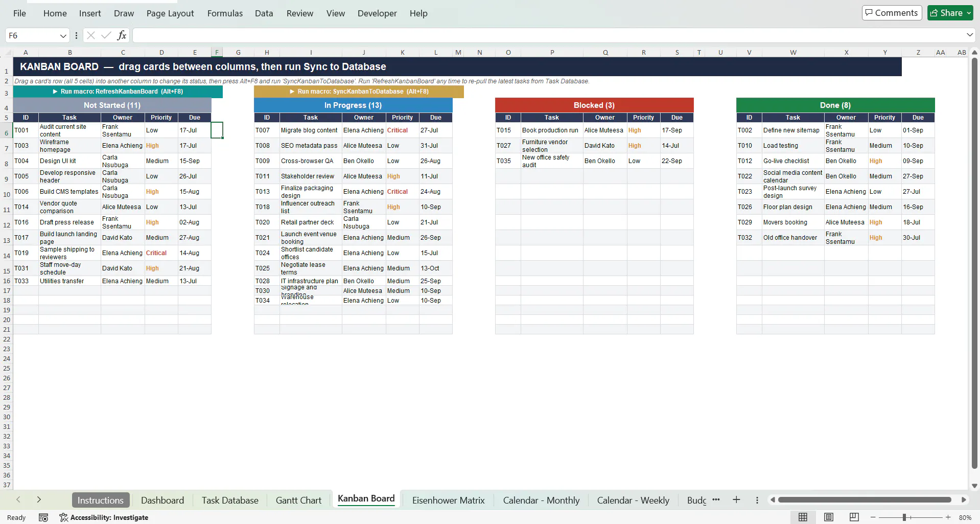Click horizontal scrollbar left arrow
The width and height of the screenshot is (980, 524).
tap(773, 500)
